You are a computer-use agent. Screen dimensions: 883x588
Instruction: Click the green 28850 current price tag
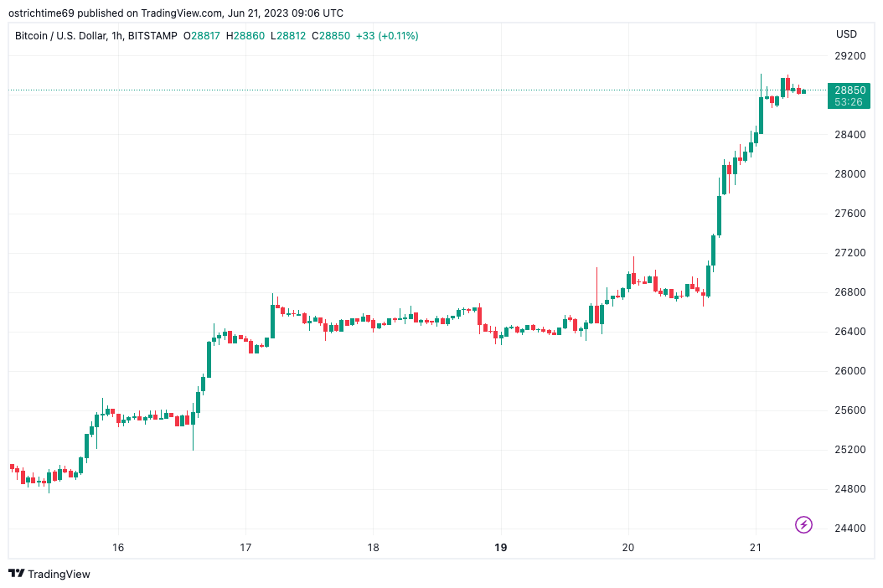click(850, 90)
